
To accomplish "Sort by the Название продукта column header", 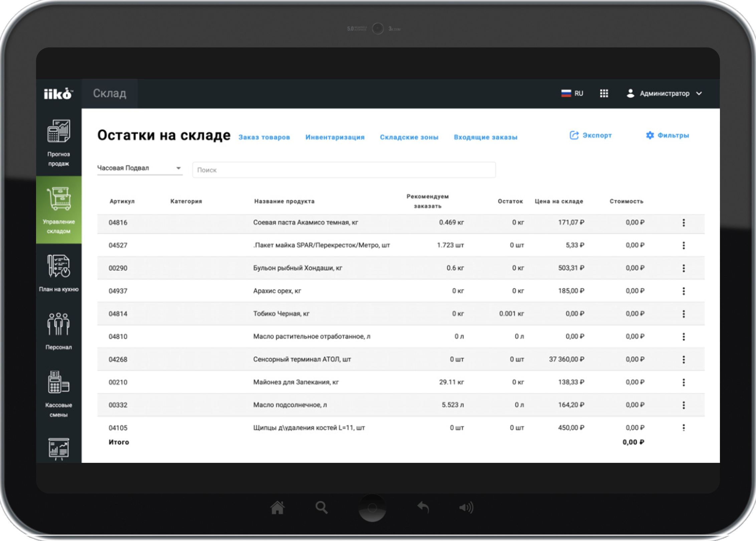I will pos(284,201).
